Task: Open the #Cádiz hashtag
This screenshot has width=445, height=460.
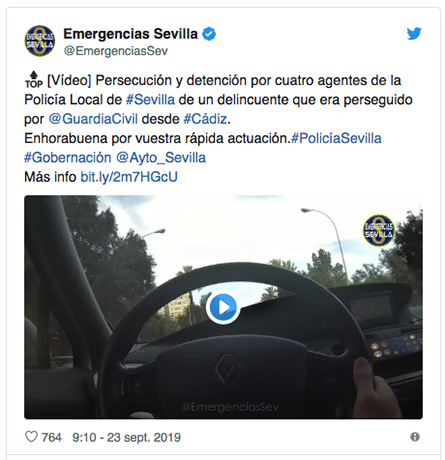Action: pos(205,119)
